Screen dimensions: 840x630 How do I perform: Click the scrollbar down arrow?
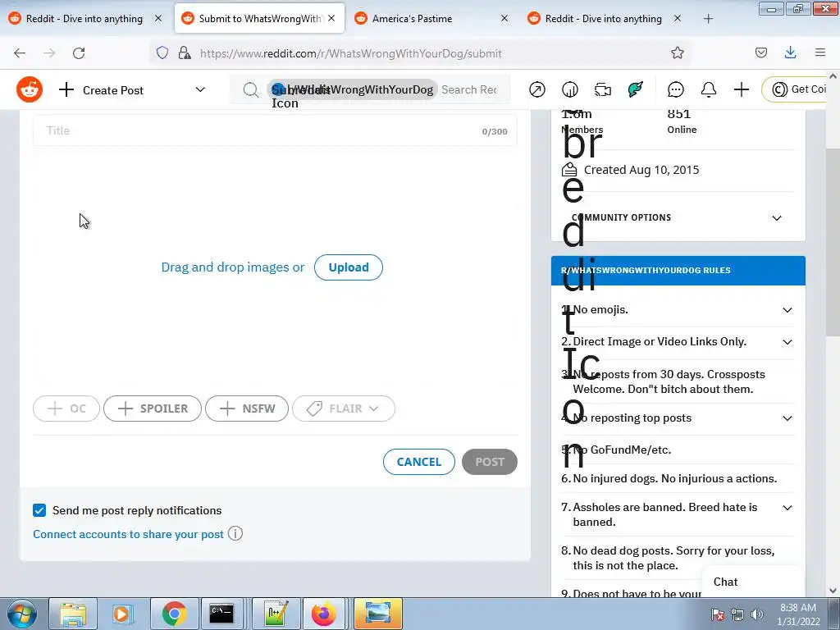833,591
